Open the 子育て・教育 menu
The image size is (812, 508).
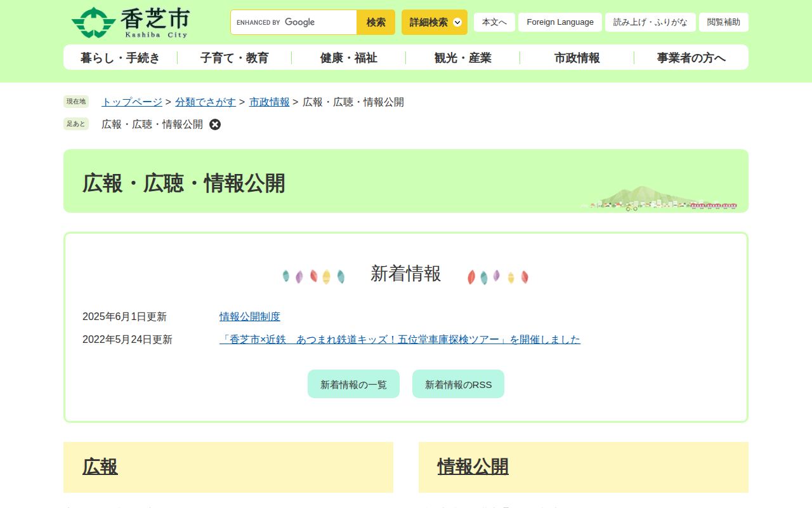tap(234, 58)
